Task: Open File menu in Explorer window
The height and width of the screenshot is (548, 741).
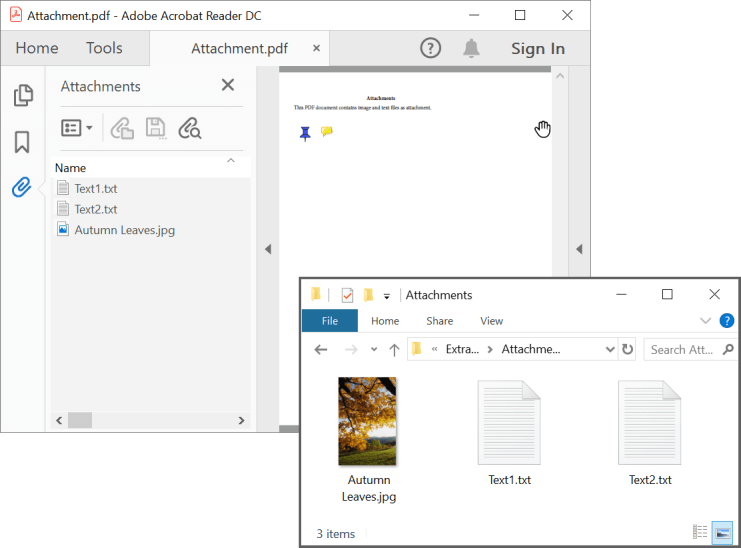Action: [x=330, y=321]
